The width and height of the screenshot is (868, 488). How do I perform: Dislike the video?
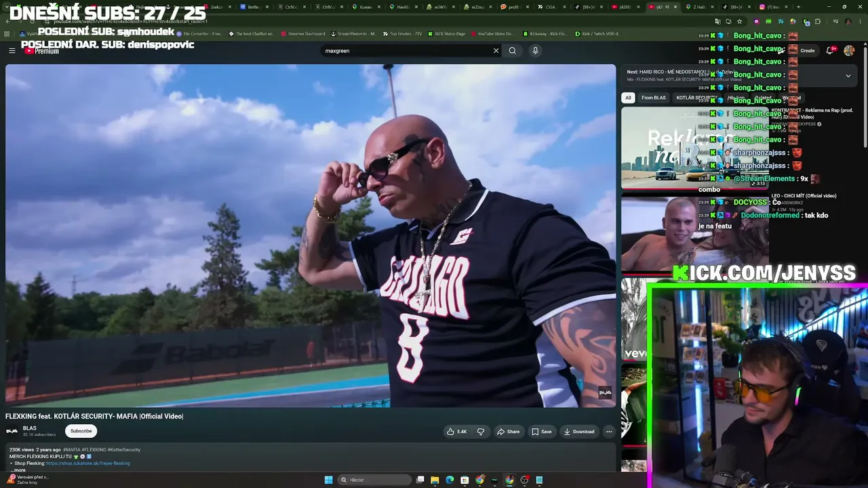pos(481,432)
